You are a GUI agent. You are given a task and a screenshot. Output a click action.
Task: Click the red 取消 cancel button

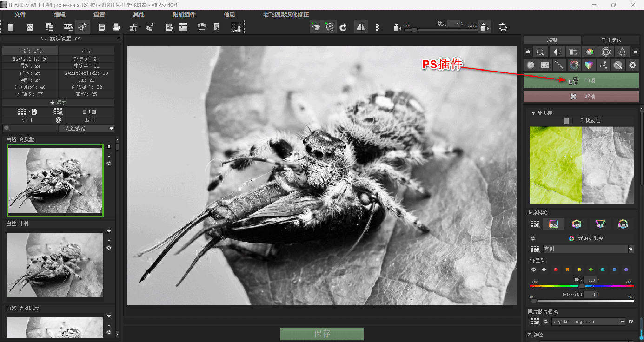pyautogui.click(x=581, y=96)
